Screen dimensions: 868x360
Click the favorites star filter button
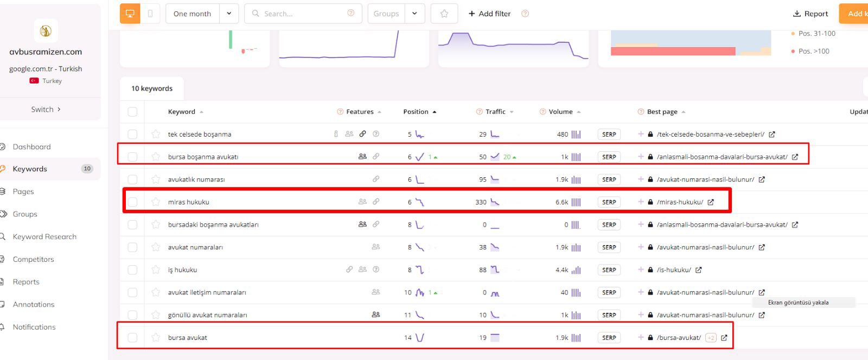[444, 14]
